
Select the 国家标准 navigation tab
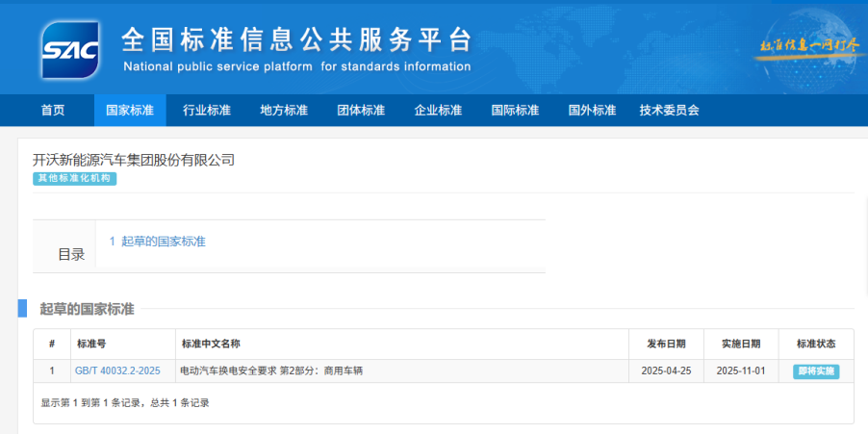(x=130, y=110)
